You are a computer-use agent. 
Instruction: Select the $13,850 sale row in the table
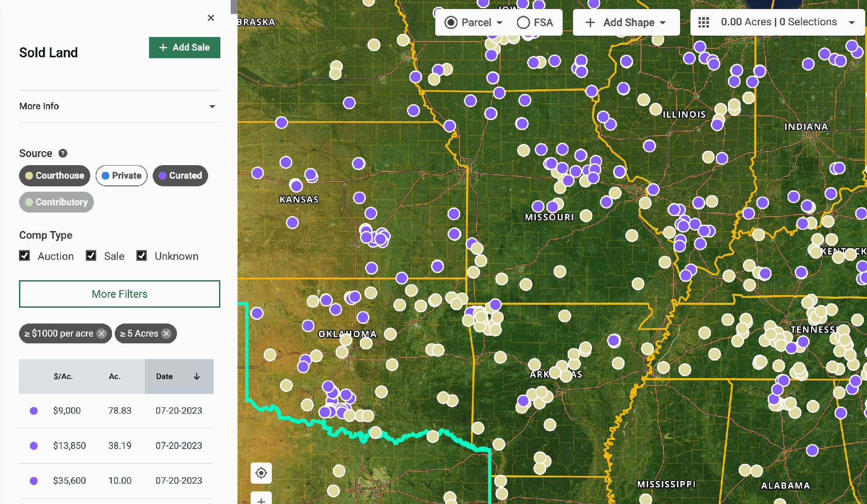pos(116,445)
